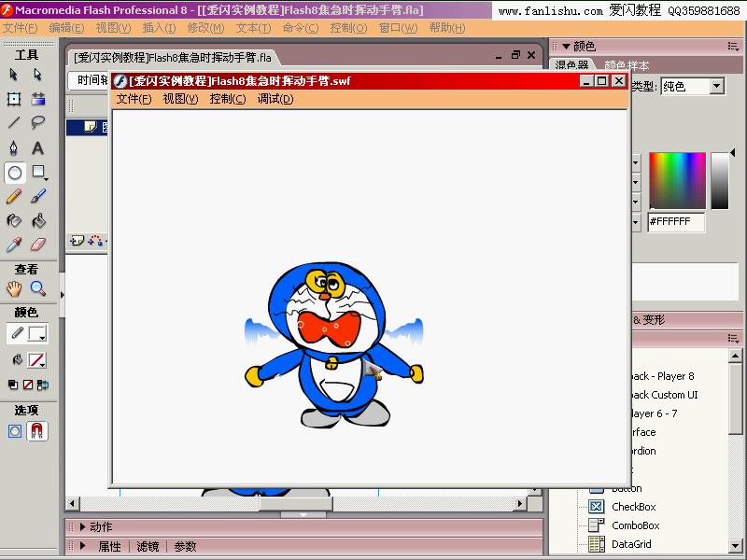Click the 时间轴 timeline button
The height and width of the screenshot is (560, 747).
click(x=89, y=80)
